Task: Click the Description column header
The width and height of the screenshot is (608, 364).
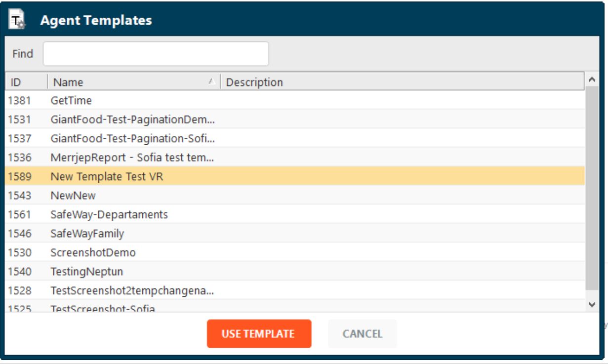Action: [402, 82]
